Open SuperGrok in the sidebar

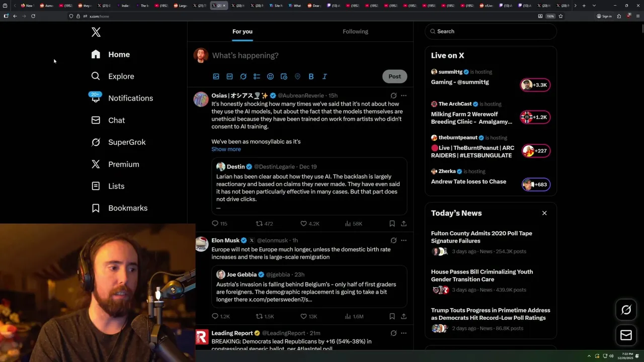click(x=119, y=142)
